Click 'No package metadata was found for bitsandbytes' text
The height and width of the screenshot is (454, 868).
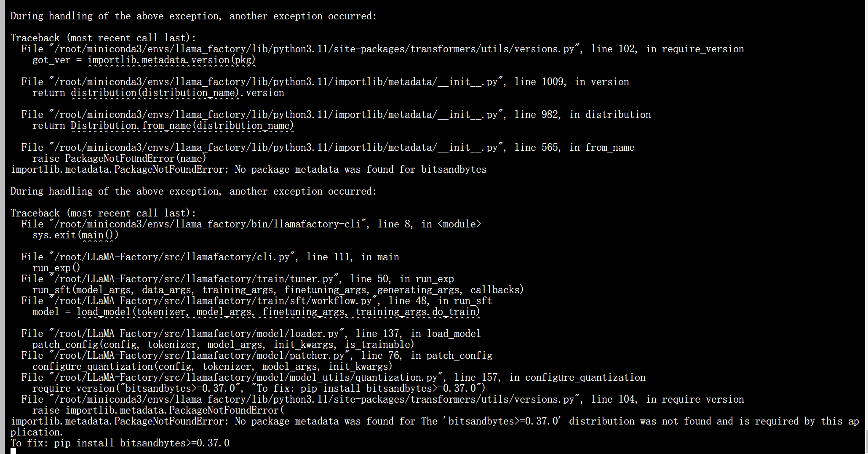pyautogui.click(x=361, y=169)
